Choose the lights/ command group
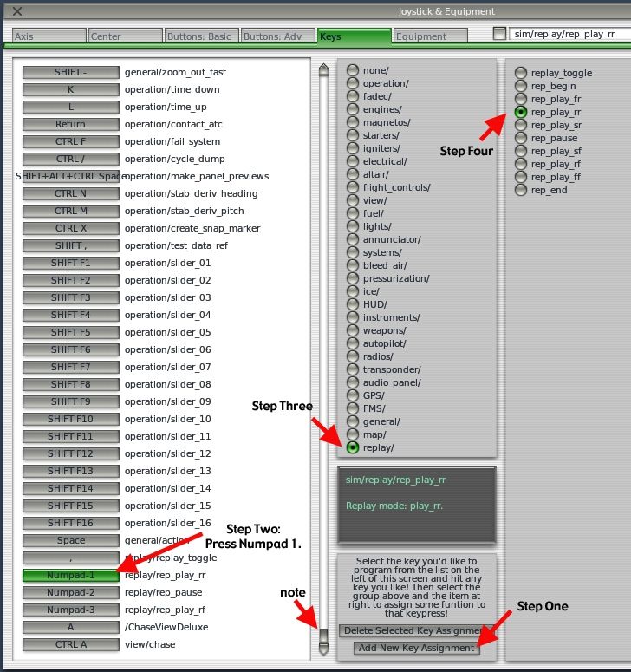The width and height of the screenshot is (631, 672). 353,226
